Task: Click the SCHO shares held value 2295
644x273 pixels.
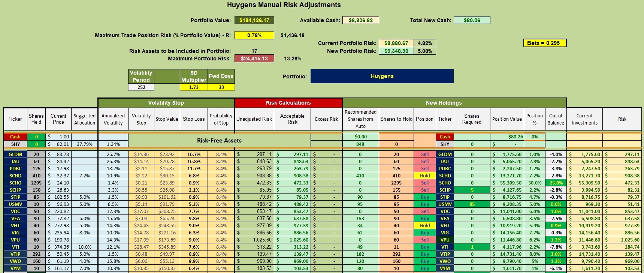Action: (x=36, y=183)
